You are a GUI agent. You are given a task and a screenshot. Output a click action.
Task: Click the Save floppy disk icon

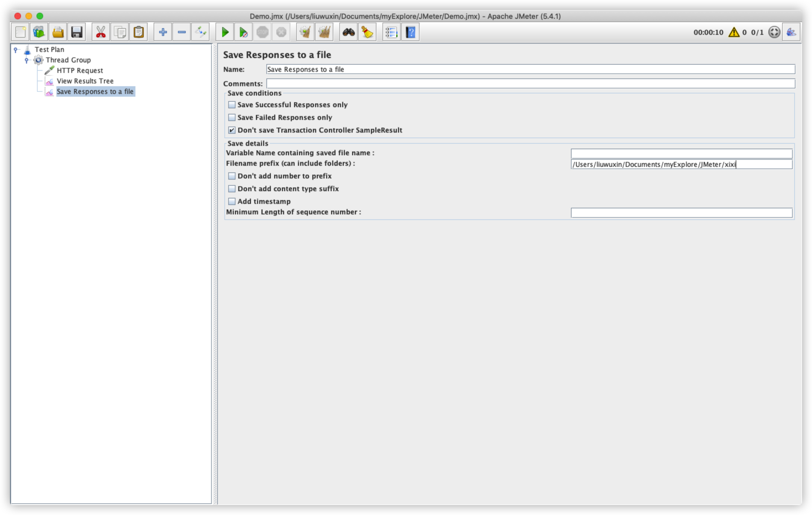(x=77, y=32)
